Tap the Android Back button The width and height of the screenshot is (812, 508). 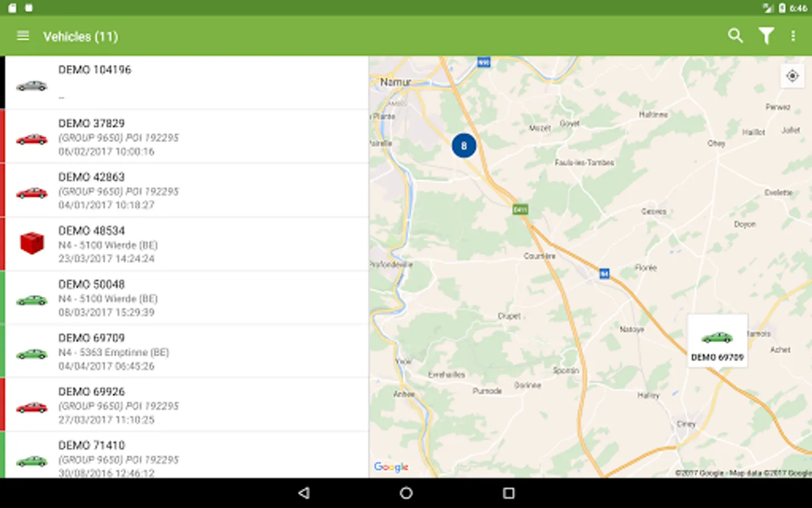304,493
